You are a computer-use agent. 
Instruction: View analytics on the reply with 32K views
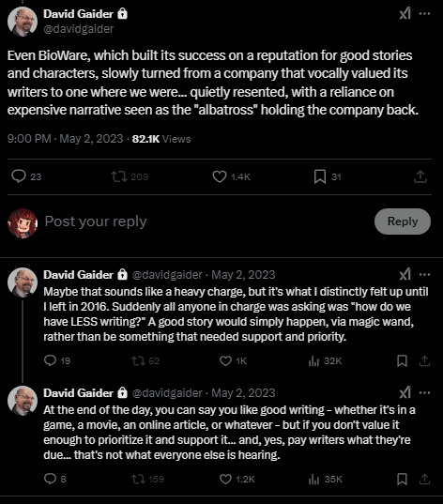coord(313,360)
